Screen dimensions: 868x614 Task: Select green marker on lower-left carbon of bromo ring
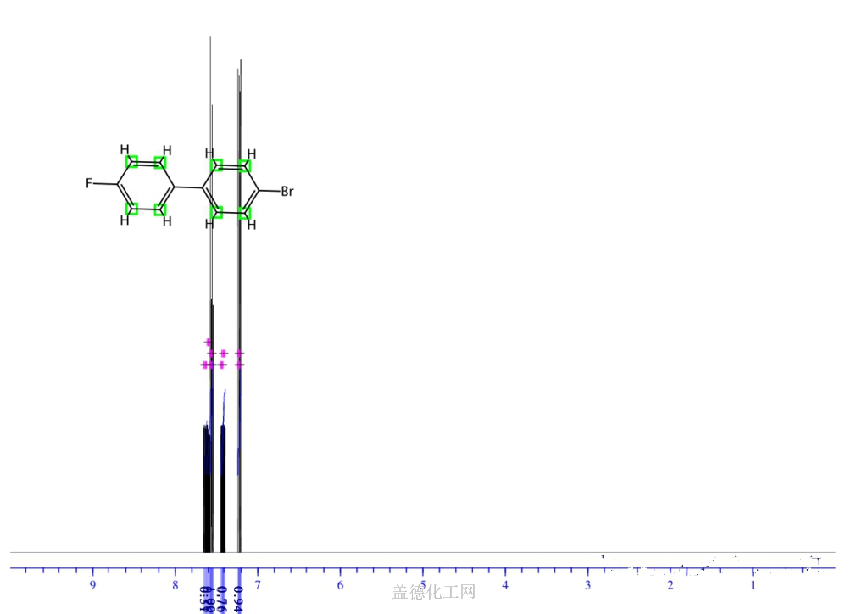click(217, 211)
